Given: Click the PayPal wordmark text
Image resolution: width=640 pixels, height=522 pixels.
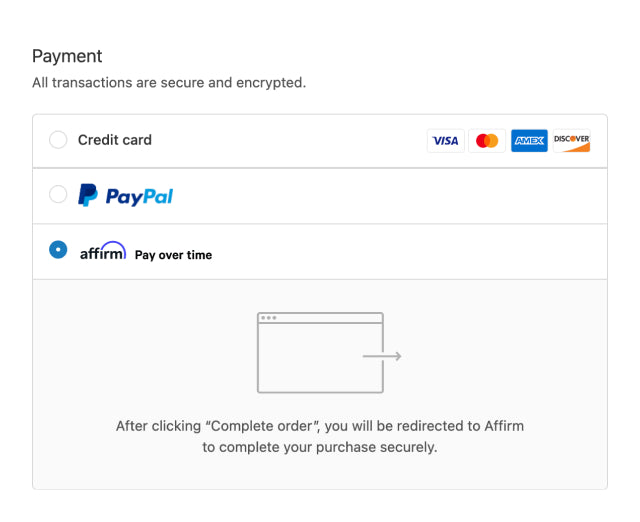Looking at the screenshot, I should (x=139, y=197).
